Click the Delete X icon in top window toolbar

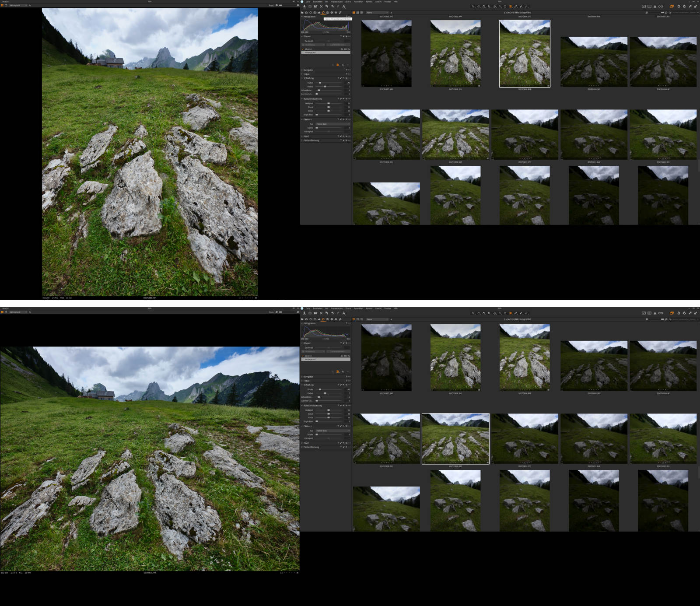point(321,7)
